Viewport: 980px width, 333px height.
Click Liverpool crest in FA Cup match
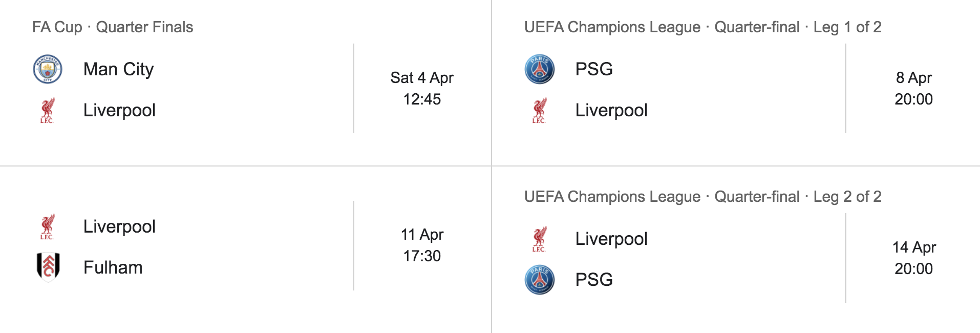(48, 110)
